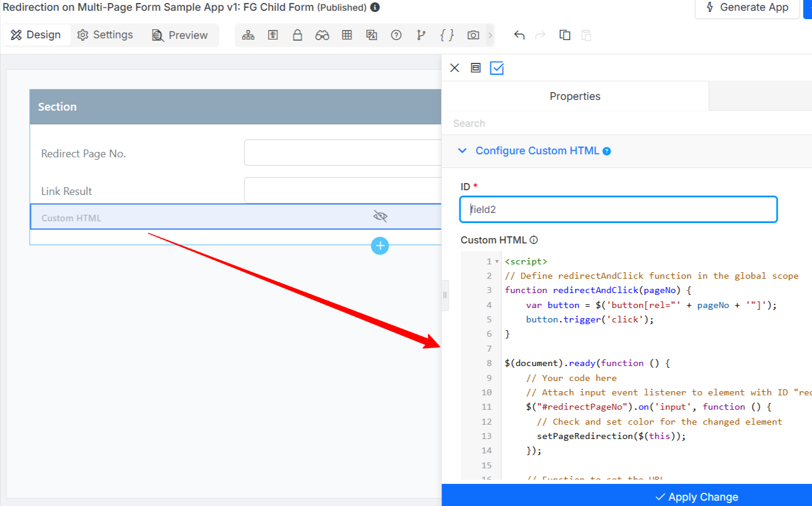The image size is (812, 506).
Task: Click the Generate App button
Action: pos(747,8)
